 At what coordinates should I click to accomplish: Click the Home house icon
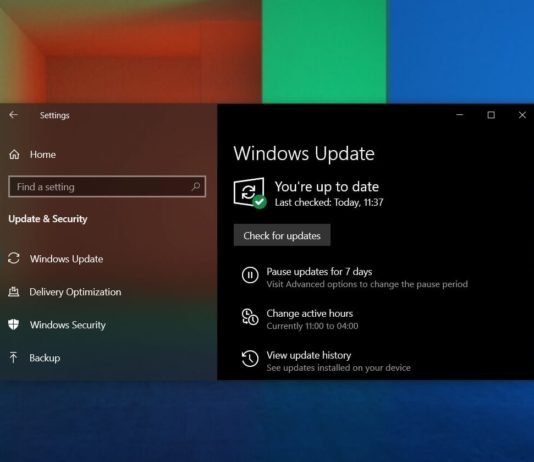click(14, 155)
